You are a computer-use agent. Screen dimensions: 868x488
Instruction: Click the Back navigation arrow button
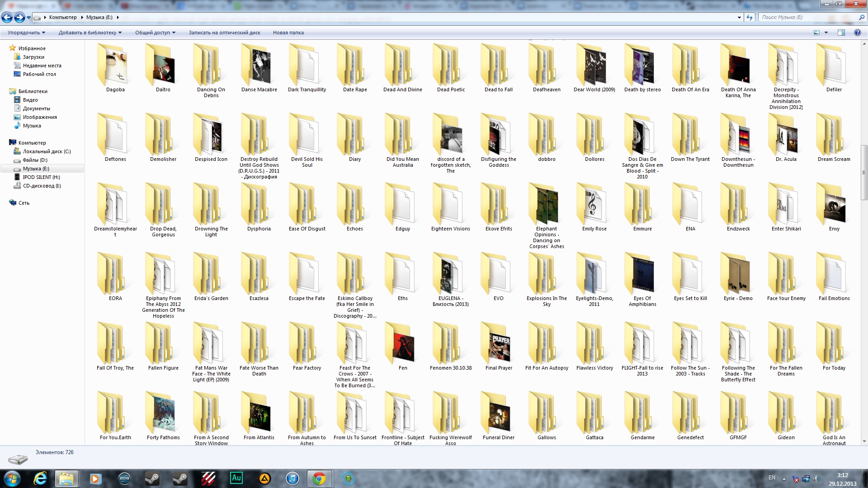[7, 18]
